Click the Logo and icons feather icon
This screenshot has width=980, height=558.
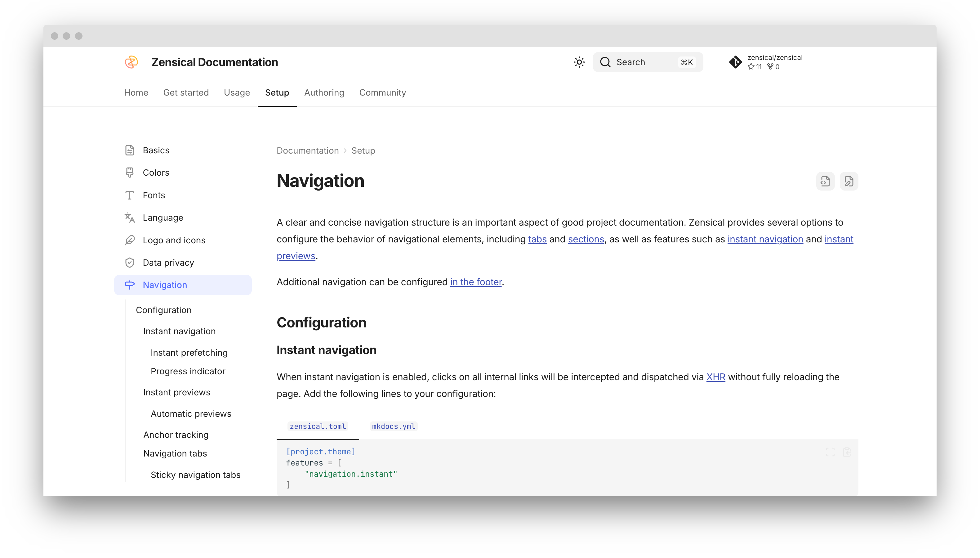[x=130, y=240]
